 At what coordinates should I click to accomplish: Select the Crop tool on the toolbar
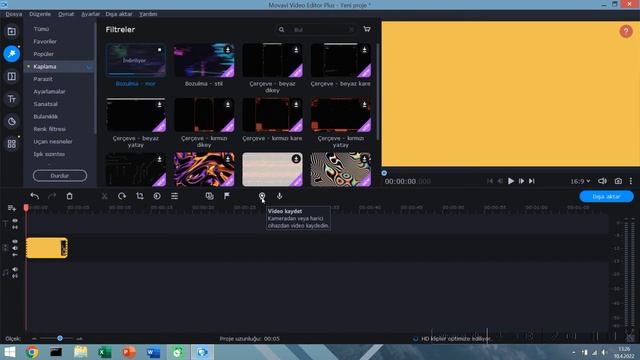click(x=140, y=196)
